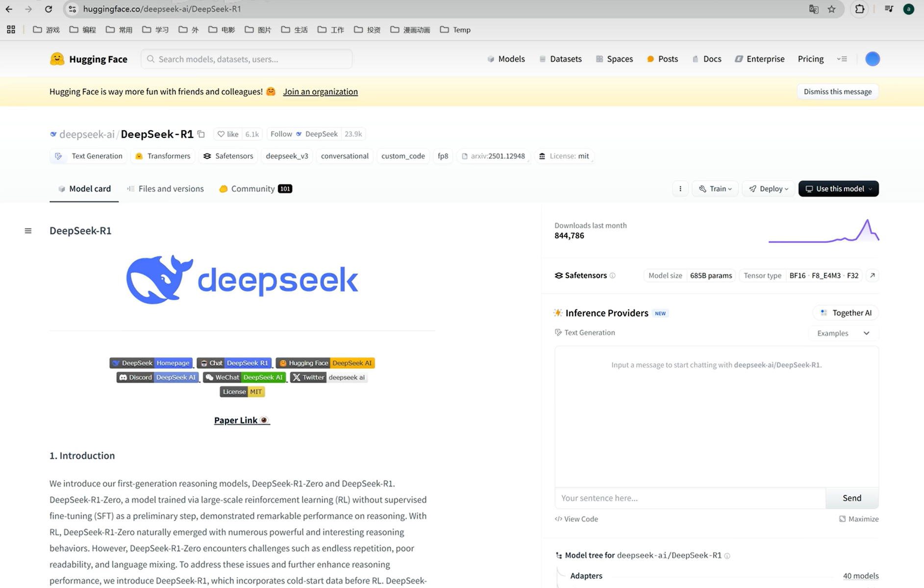Image resolution: width=924 pixels, height=588 pixels.
Task: Focus the Your sentence here input
Action: pyautogui.click(x=690, y=498)
